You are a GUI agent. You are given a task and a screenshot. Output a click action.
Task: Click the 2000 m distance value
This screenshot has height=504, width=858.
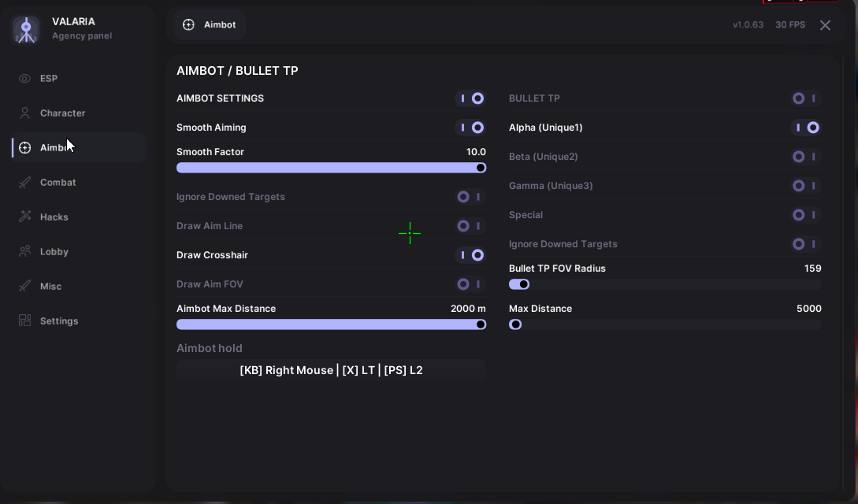pyautogui.click(x=469, y=309)
